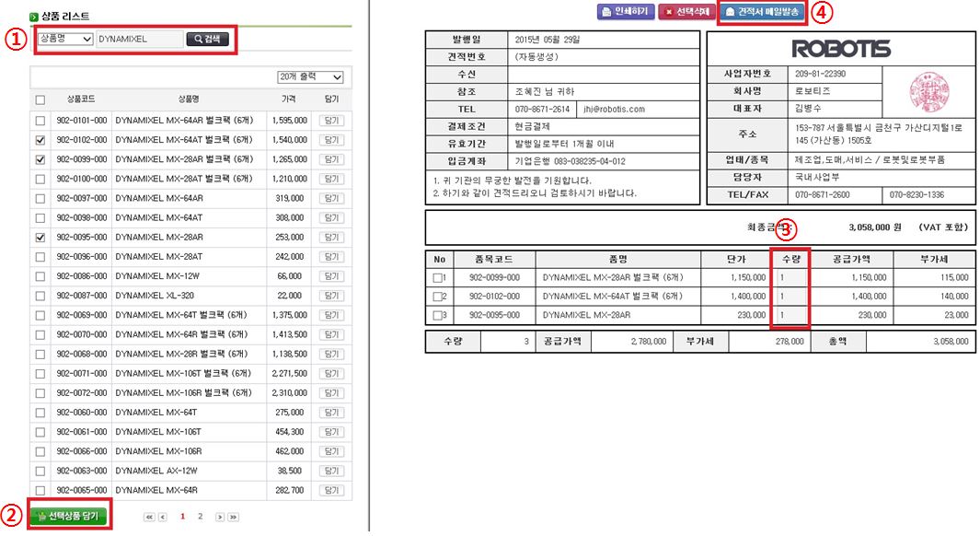Click product code 902-0086-000
The height and width of the screenshot is (536, 980).
point(82,275)
